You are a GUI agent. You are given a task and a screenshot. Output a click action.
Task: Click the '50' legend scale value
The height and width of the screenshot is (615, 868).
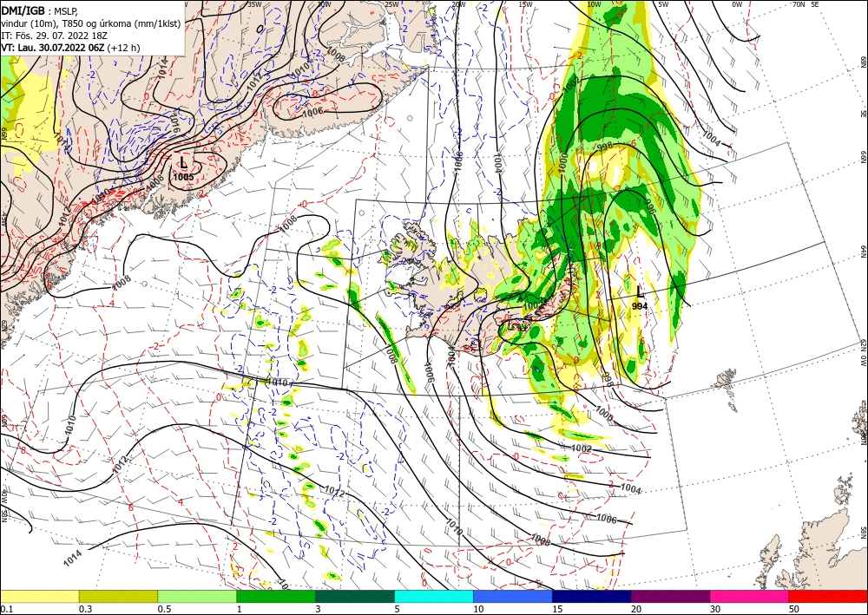click(794, 609)
